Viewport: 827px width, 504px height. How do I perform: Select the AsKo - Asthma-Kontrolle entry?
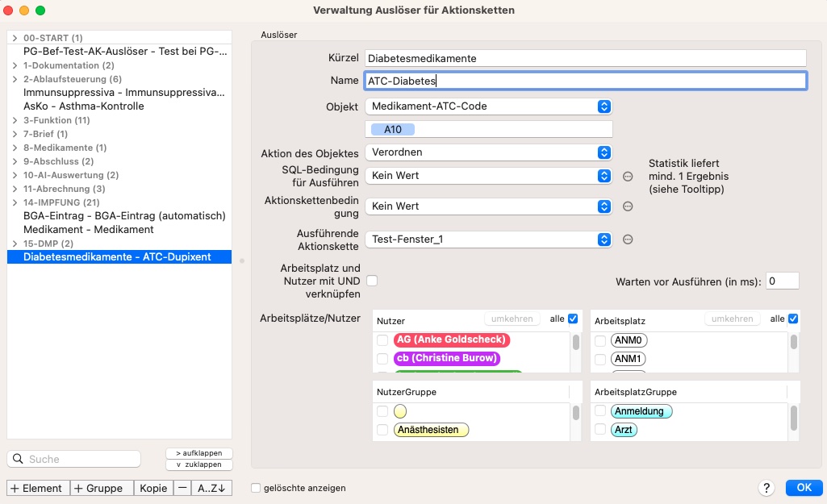(x=83, y=106)
